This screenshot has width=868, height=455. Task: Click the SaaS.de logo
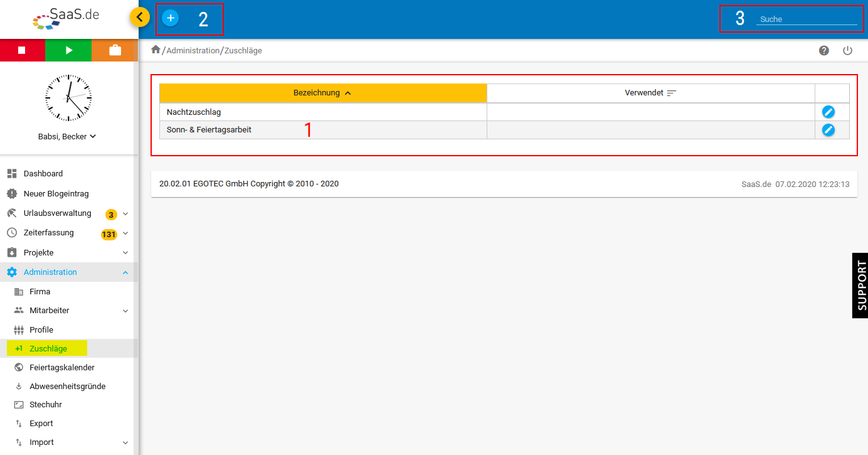click(x=66, y=19)
